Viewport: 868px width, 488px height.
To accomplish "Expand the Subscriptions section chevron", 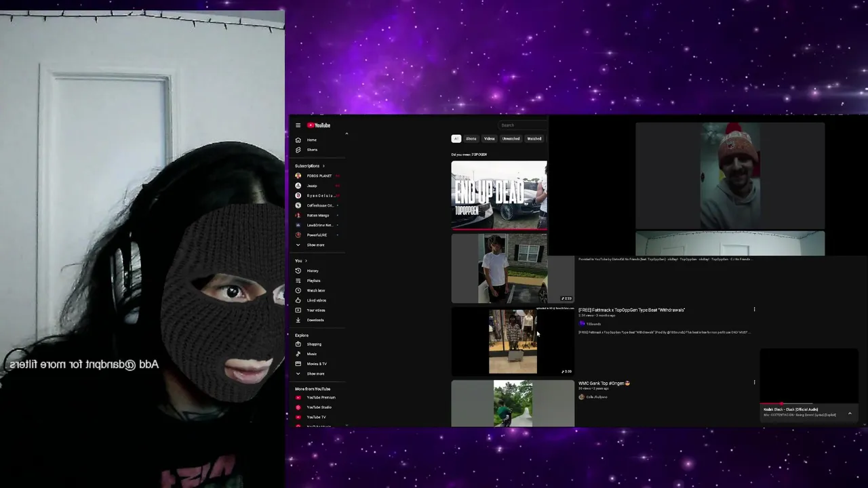I will (323, 166).
